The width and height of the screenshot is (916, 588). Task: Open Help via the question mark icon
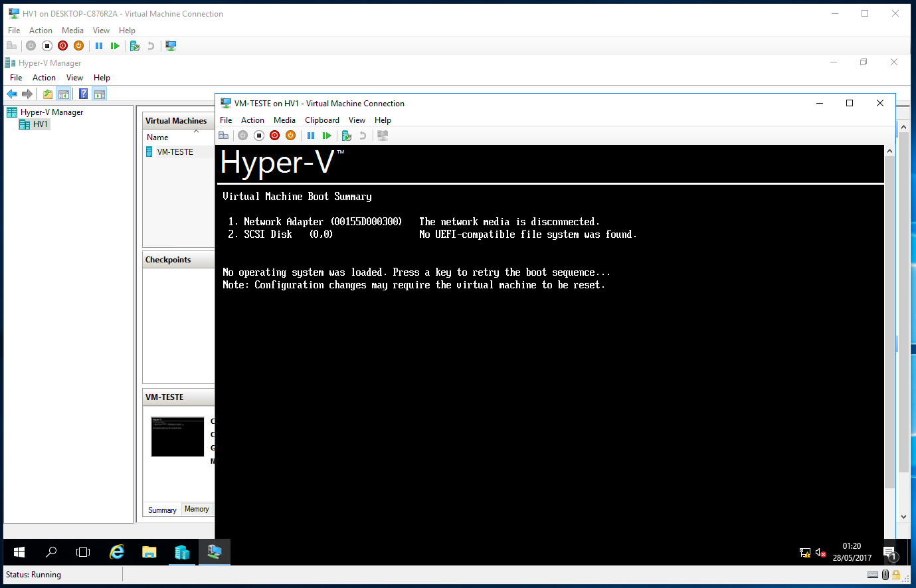click(x=82, y=93)
